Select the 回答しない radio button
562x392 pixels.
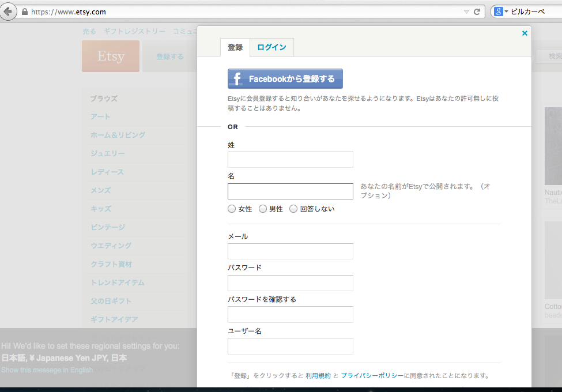point(293,209)
